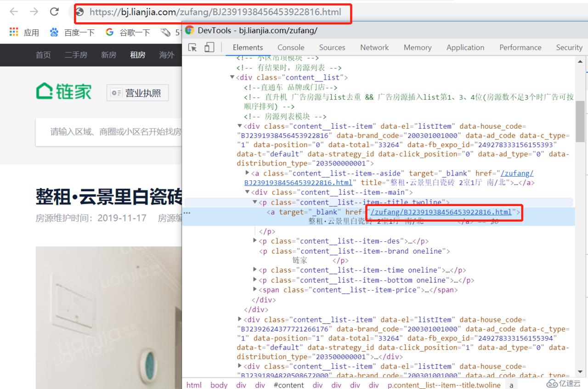Go back with the browser back arrow
The width and height of the screenshot is (588, 389).
[x=13, y=11]
